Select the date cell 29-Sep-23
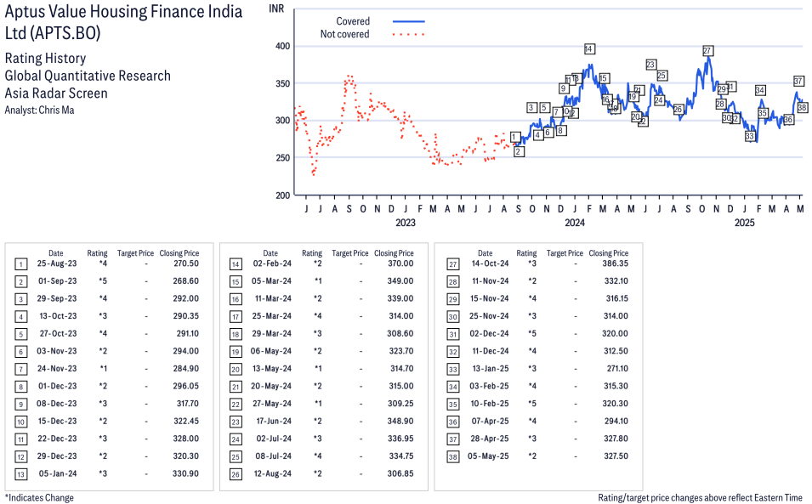This screenshot has height=504, width=812. coord(57,298)
